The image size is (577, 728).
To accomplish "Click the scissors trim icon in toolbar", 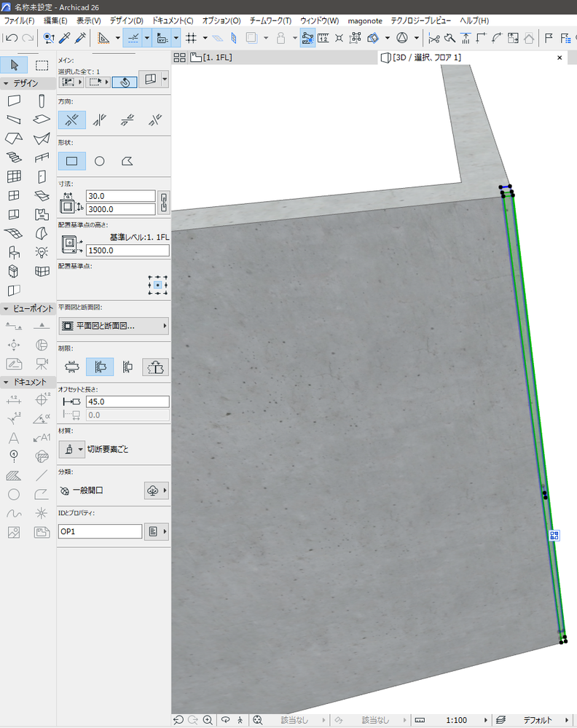I will (x=433, y=38).
